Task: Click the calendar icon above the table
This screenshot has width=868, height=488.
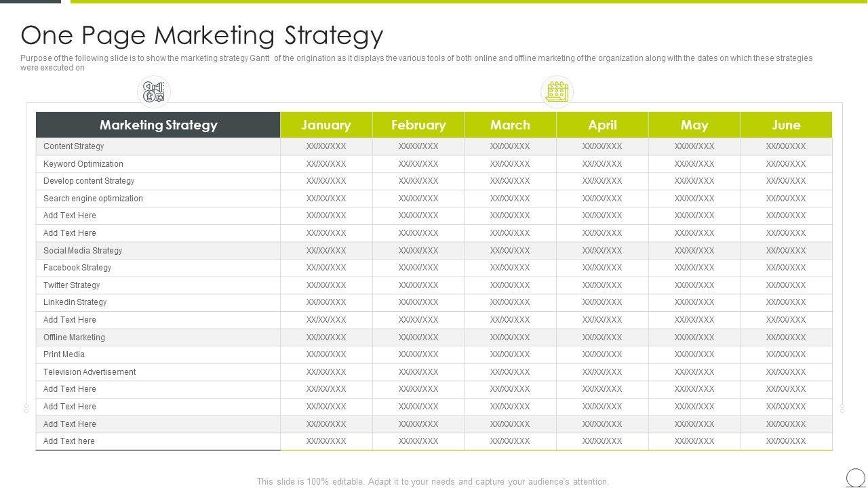Action: 557,92
